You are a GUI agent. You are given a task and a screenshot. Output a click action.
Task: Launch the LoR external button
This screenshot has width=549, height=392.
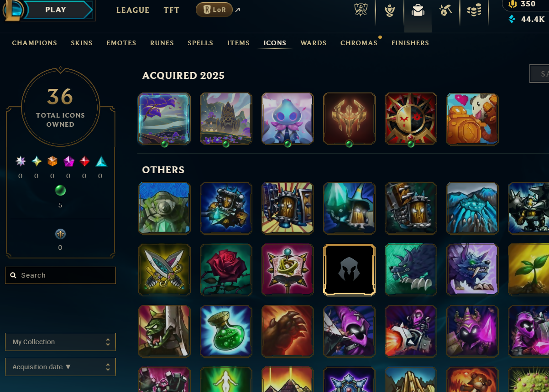click(x=214, y=10)
